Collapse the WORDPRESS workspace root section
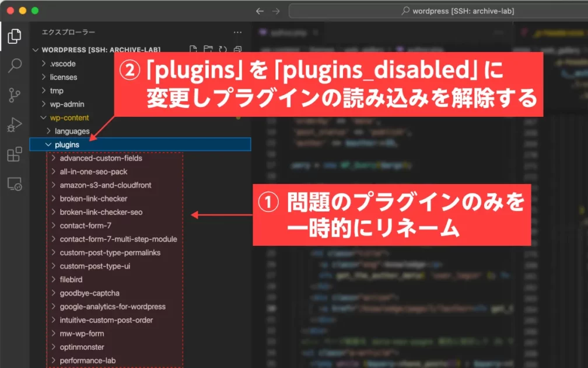This screenshot has height=368, width=588. [x=36, y=50]
